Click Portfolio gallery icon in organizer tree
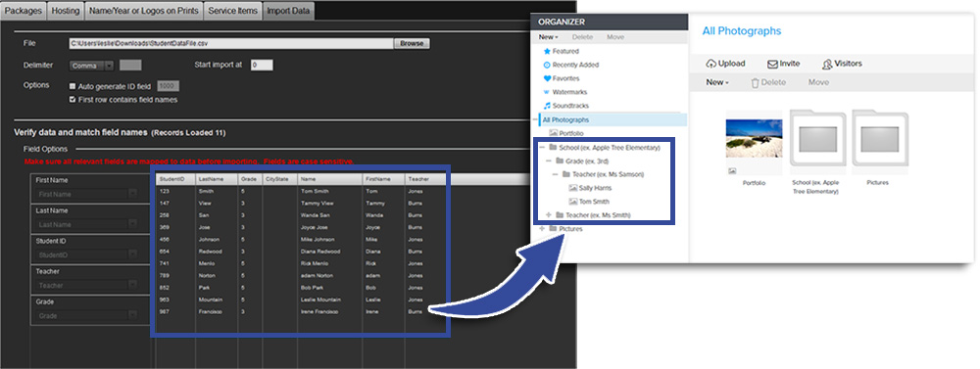Screen dimensions: 980x369 tap(553, 133)
